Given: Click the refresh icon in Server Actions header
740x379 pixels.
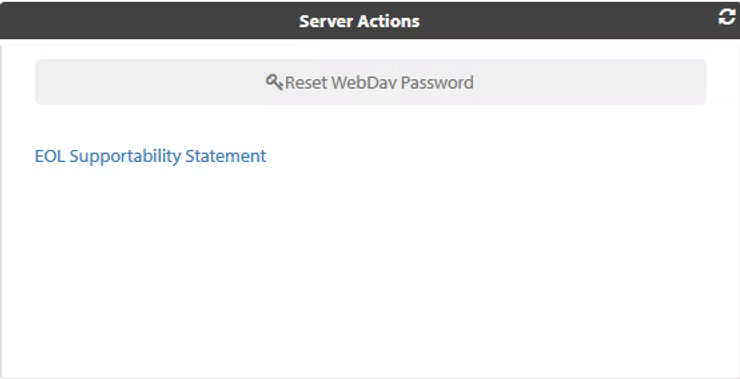Looking at the screenshot, I should click(727, 17).
